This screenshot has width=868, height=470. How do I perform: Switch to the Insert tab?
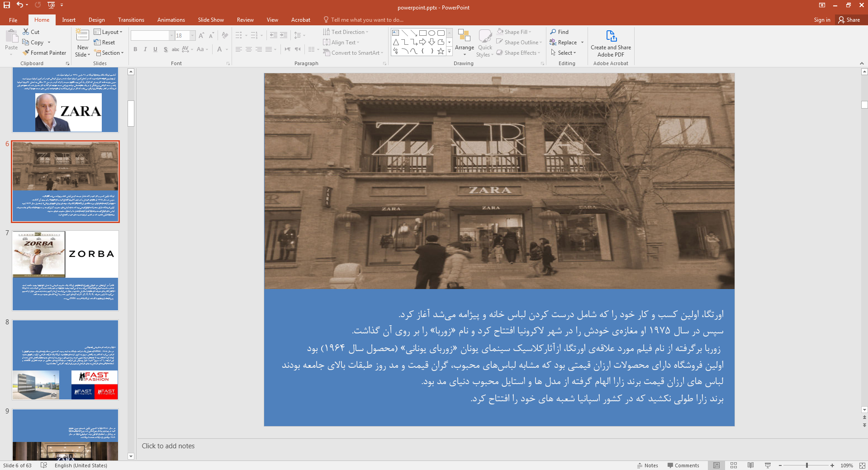tap(69, 20)
